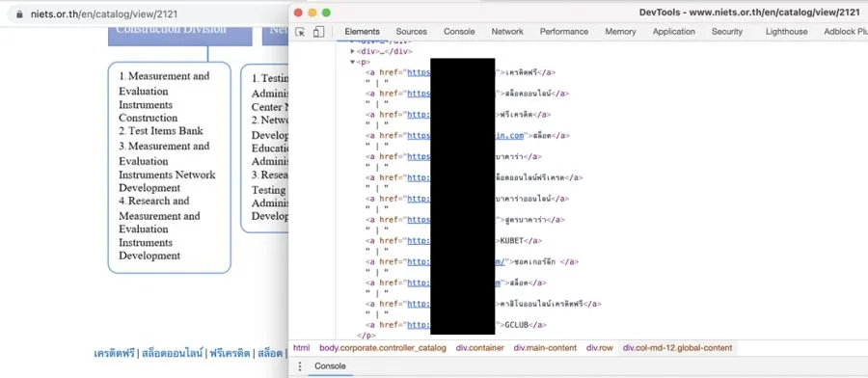
Task: Select the anchor element containing GCLUB
Action: click(x=457, y=325)
